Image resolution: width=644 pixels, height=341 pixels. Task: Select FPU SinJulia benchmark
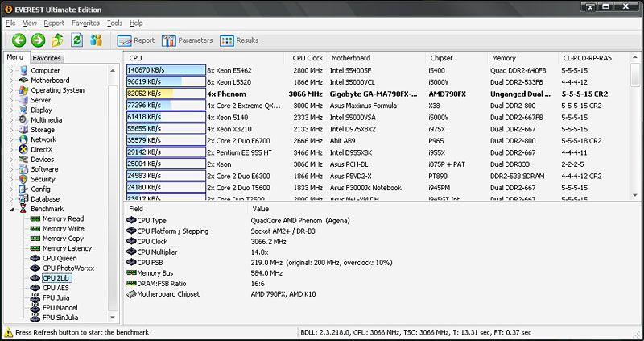point(60,318)
